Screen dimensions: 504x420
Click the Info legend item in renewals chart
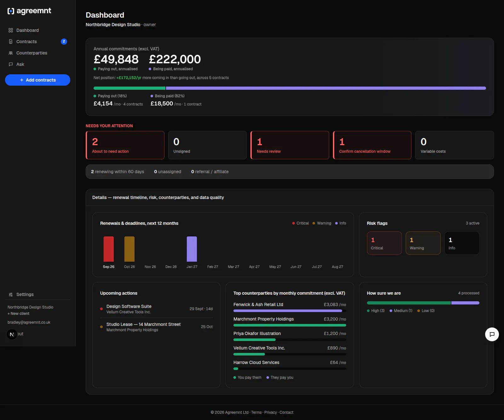click(x=341, y=223)
